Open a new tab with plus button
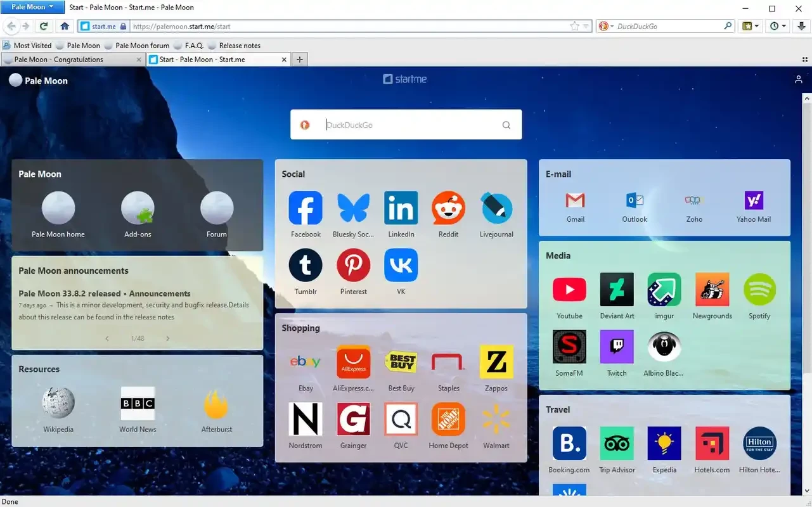 pyautogui.click(x=300, y=60)
